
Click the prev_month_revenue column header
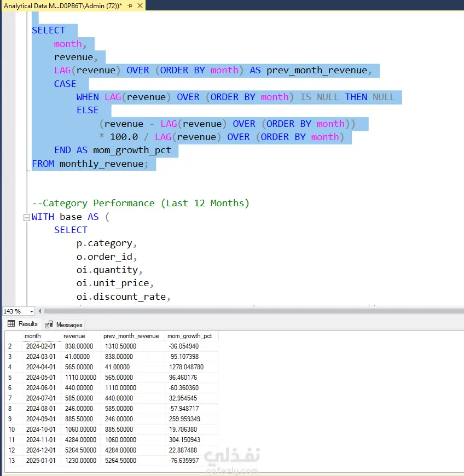[132, 336]
